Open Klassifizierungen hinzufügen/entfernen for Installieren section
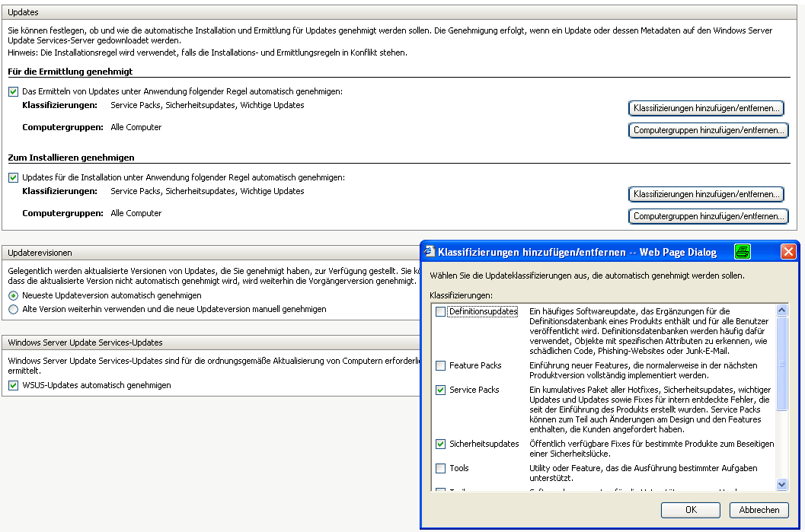The height and width of the screenshot is (532, 805). point(706,194)
